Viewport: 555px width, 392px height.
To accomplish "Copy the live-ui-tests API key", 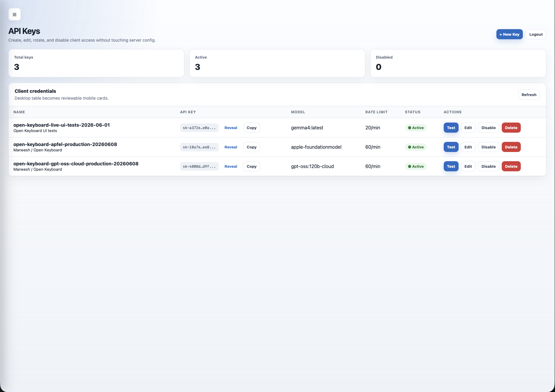I will (251, 128).
